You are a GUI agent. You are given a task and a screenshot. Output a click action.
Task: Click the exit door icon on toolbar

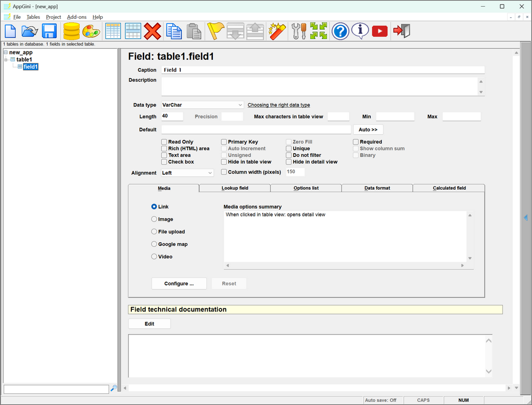click(x=400, y=32)
